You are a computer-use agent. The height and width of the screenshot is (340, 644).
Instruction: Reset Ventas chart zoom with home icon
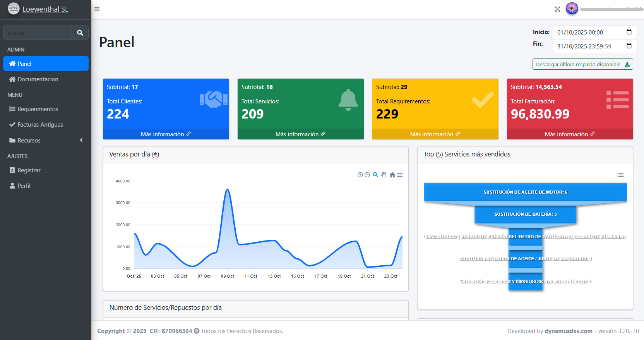click(x=392, y=175)
